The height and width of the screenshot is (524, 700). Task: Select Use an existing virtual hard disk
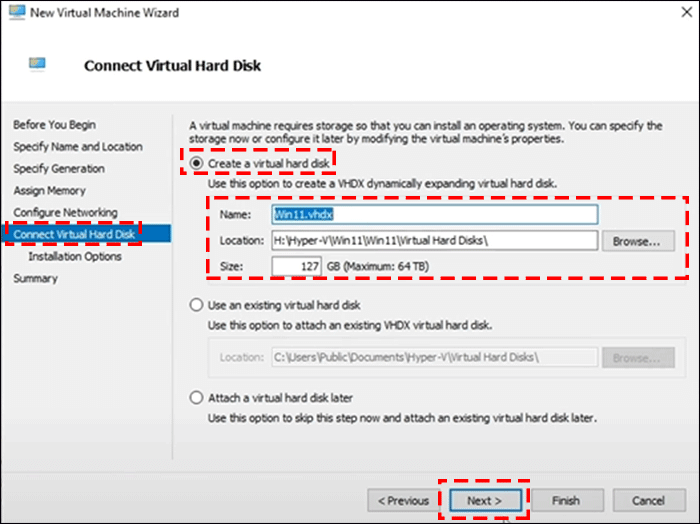point(197,305)
